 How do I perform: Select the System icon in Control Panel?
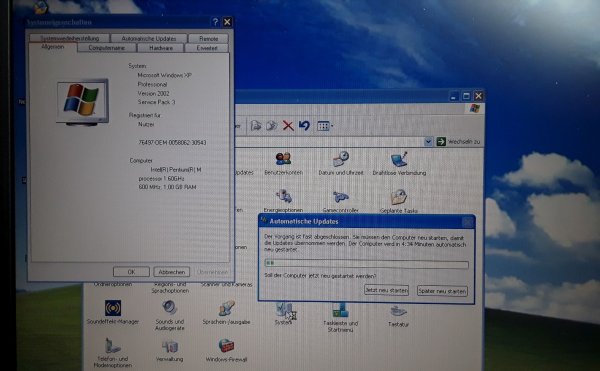tap(284, 314)
